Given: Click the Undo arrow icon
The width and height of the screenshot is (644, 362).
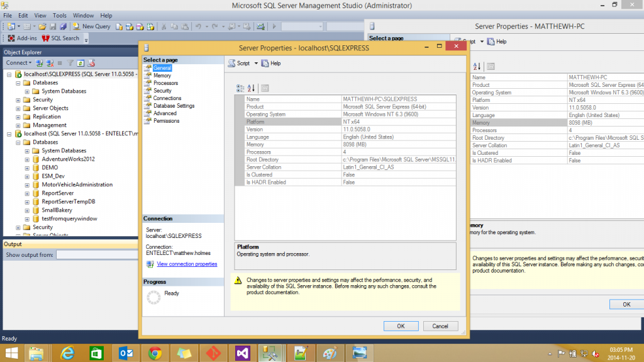Looking at the screenshot, I should pyautogui.click(x=198, y=26).
